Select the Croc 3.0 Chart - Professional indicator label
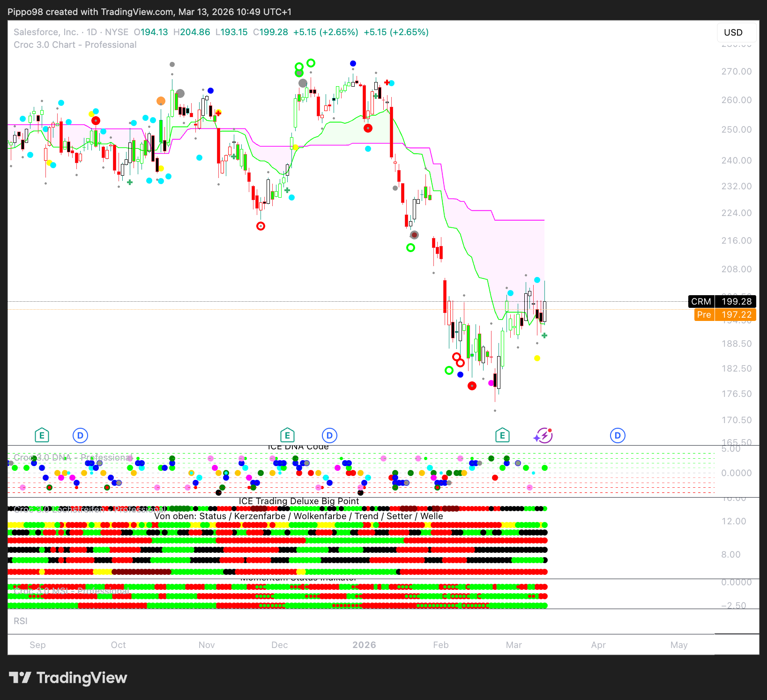 [75, 45]
